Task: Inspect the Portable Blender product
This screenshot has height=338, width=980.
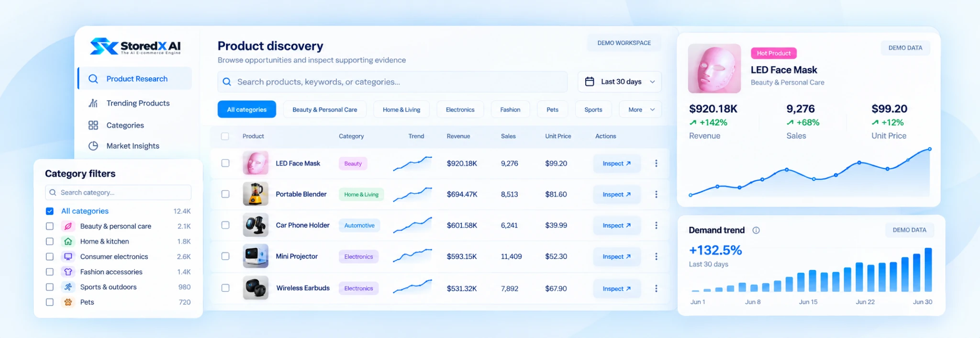Action: [617, 194]
